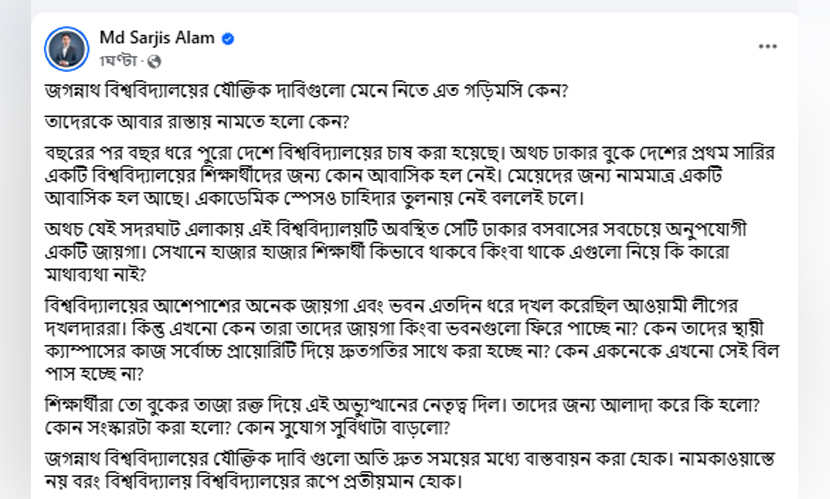
Task: Click the first line starting "জগন্নাথ বিশ্ববিদ্যালয়ের যৌক্তিক দাবিগুলো"
Action: 306,91
